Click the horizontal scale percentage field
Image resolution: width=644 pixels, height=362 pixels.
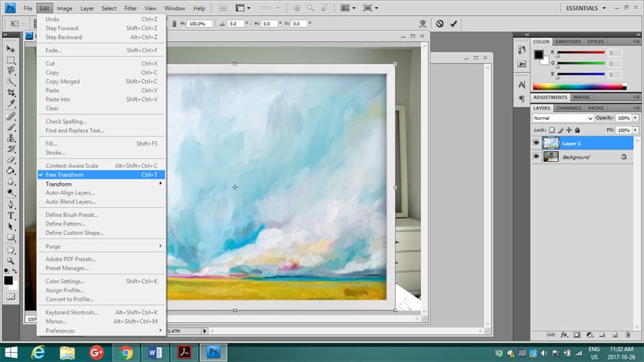point(199,24)
